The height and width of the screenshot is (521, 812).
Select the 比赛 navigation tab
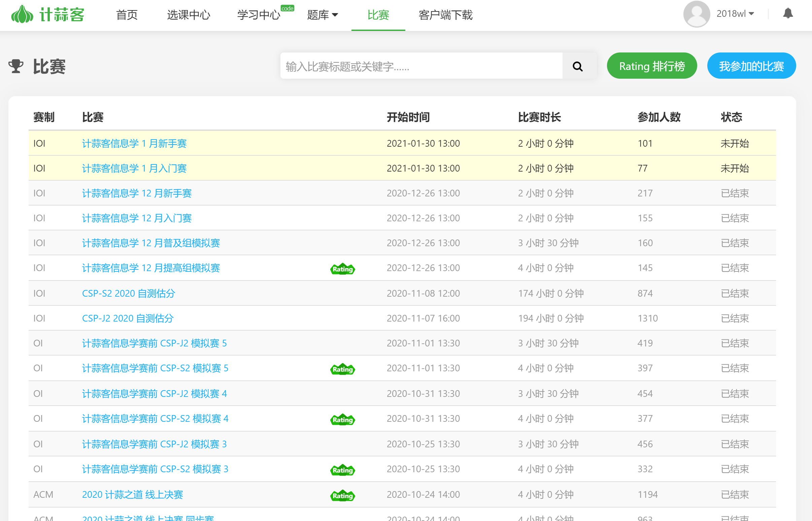(x=378, y=15)
